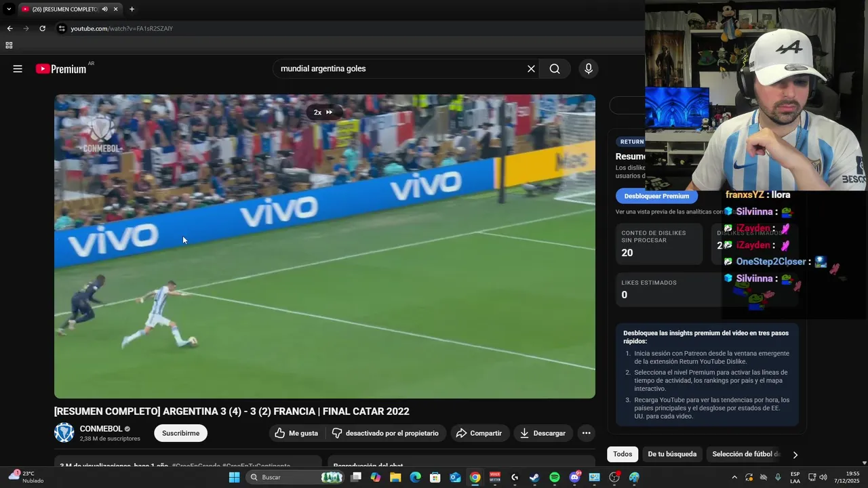Start voice search with the microphone icon
The image size is (868, 488).
(x=589, y=68)
